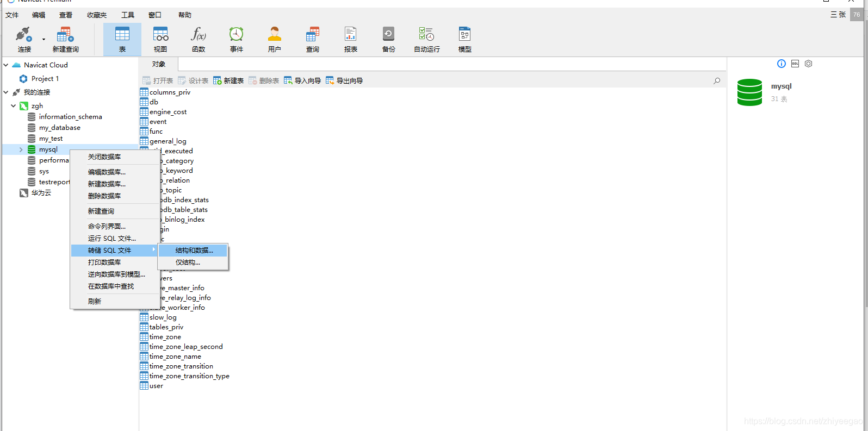Choose 打印数据库 from context menu
The width and height of the screenshot is (868, 431).
pos(115,262)
